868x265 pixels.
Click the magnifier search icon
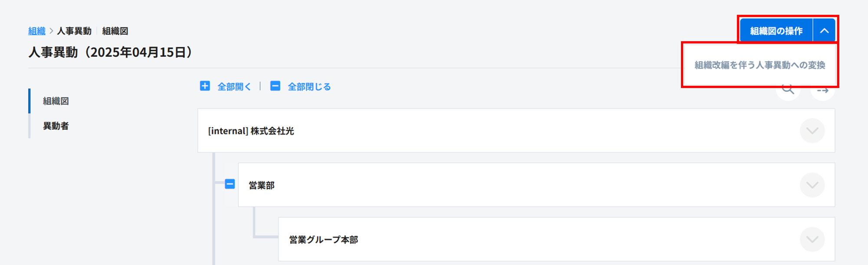788,90
